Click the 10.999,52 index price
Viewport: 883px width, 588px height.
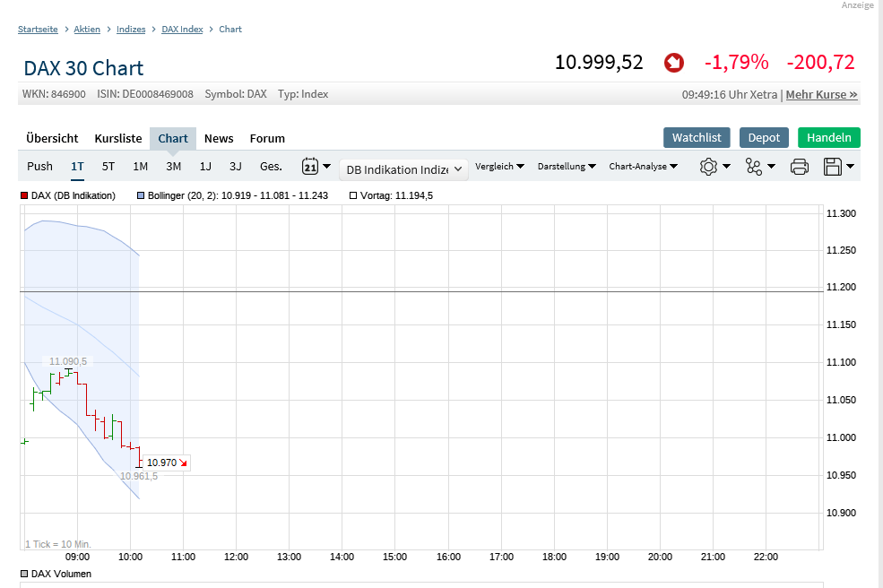coord(599,62)
